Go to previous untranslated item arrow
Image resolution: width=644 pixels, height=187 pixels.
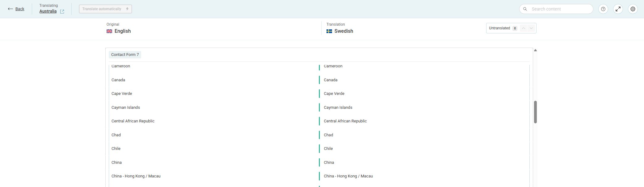coord(524,28)
